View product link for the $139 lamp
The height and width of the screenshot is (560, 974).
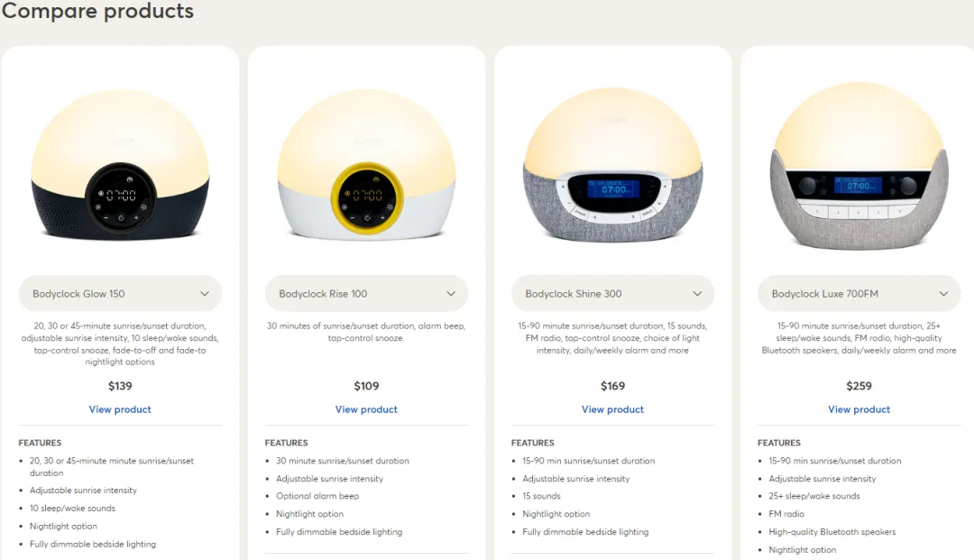click(x=120, y=409)
